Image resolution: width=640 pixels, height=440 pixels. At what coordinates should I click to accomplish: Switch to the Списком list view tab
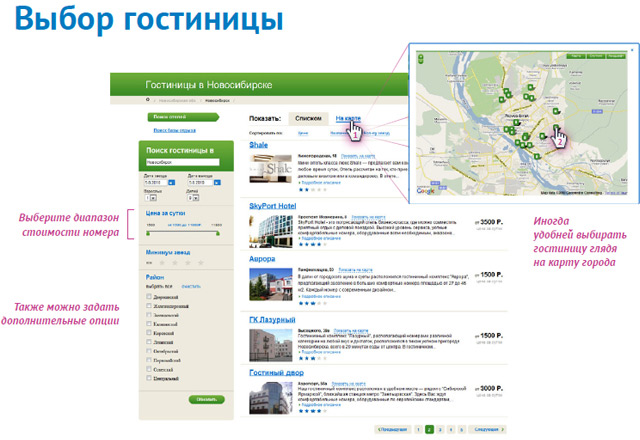pos(308,118)
